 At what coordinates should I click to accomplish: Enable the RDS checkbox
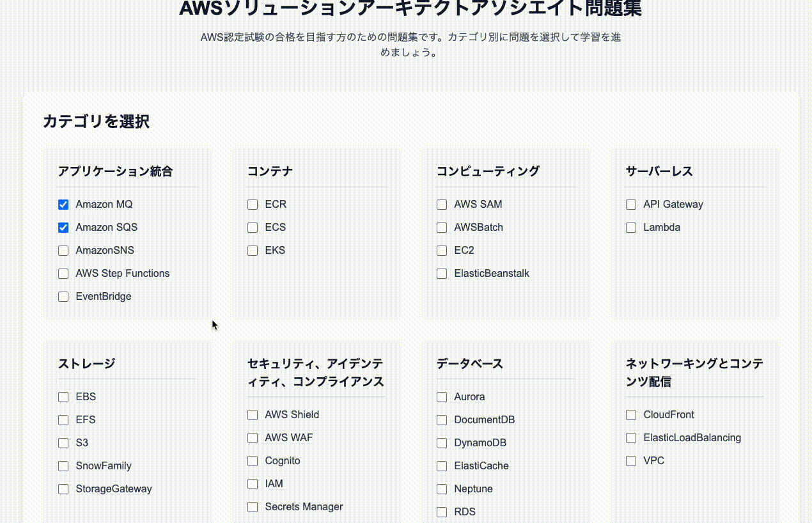pyautogui.click(x=442, y=512)
